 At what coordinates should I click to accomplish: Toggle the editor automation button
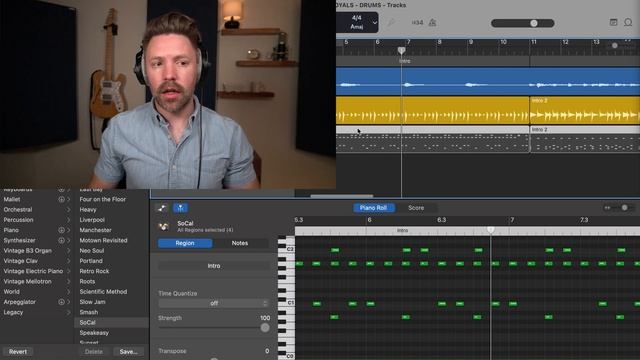[x=162, y=208]
